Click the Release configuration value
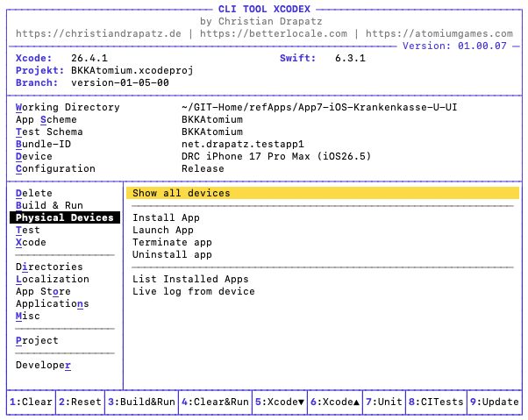 [203, 168]
